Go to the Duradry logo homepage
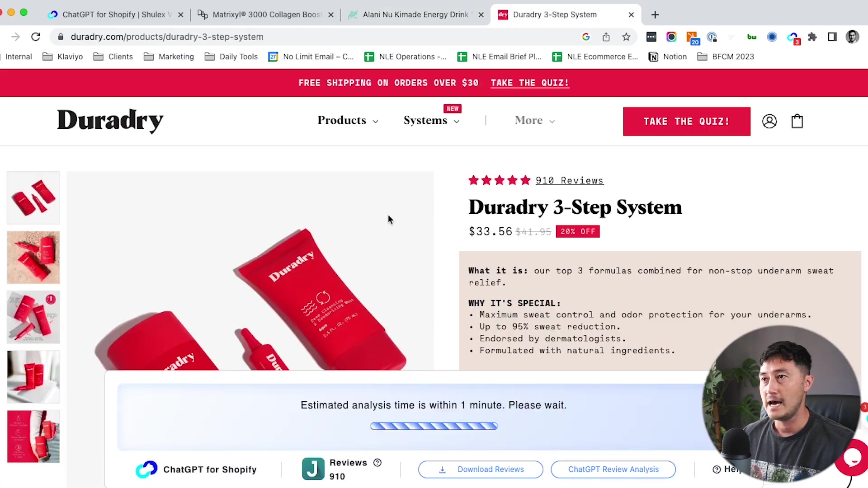868x488 pixels. click(x=110, y=121)
